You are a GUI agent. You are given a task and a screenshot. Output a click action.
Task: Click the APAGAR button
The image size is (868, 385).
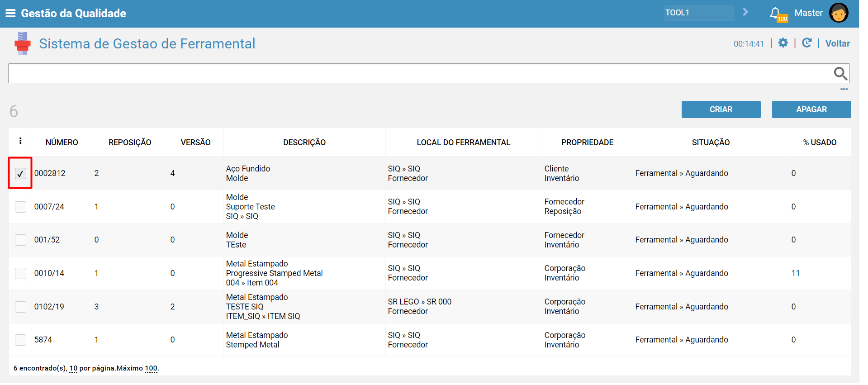point(811,109)
